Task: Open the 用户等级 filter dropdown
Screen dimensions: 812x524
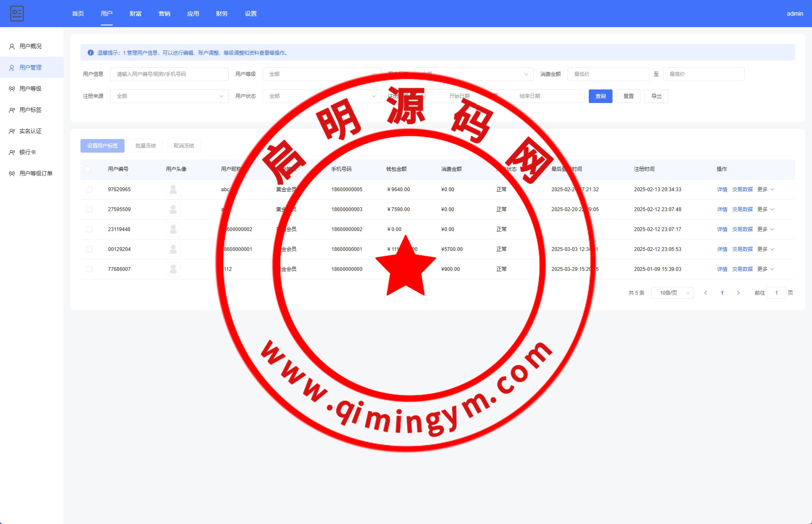Action: (x=321, y=74)
